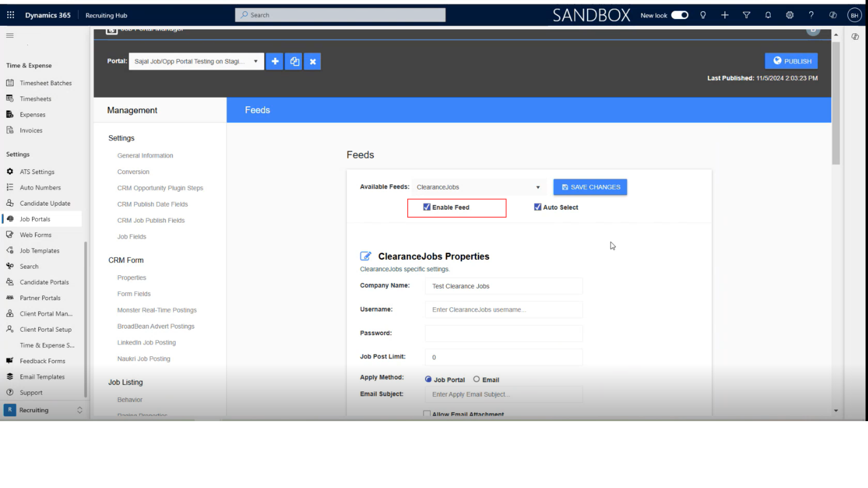Open the Job Fields link
The height and width of the screenshot is (488, 868).
click(x=132, y=237)
